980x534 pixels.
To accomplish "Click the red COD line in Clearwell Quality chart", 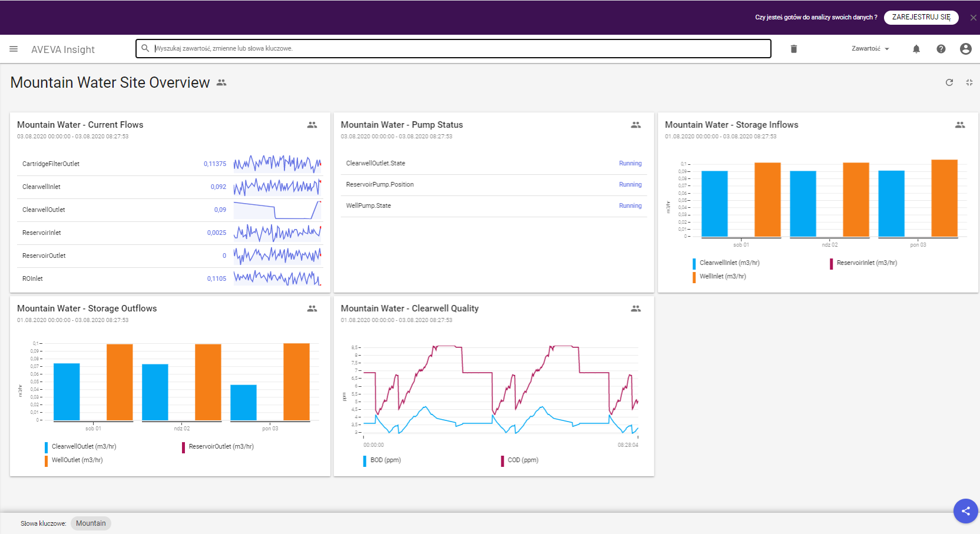I will 477,372.
